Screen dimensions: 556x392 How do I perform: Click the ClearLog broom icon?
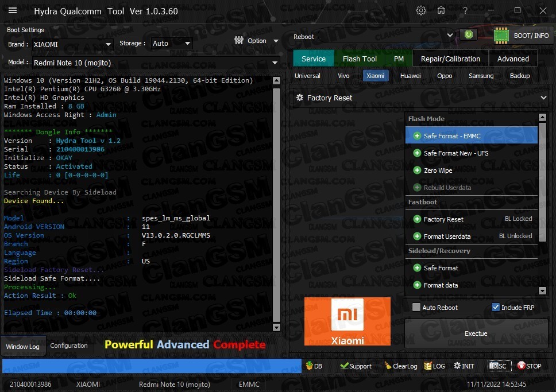(x=388, y=366)
